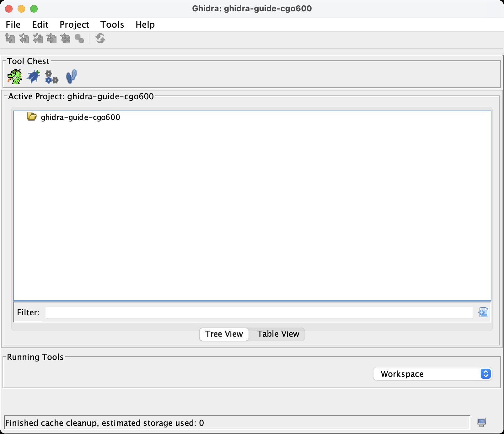Launch the CodeBrowser dragon tool
Screen dimensions: 504x434
click(x=14, y=77)
